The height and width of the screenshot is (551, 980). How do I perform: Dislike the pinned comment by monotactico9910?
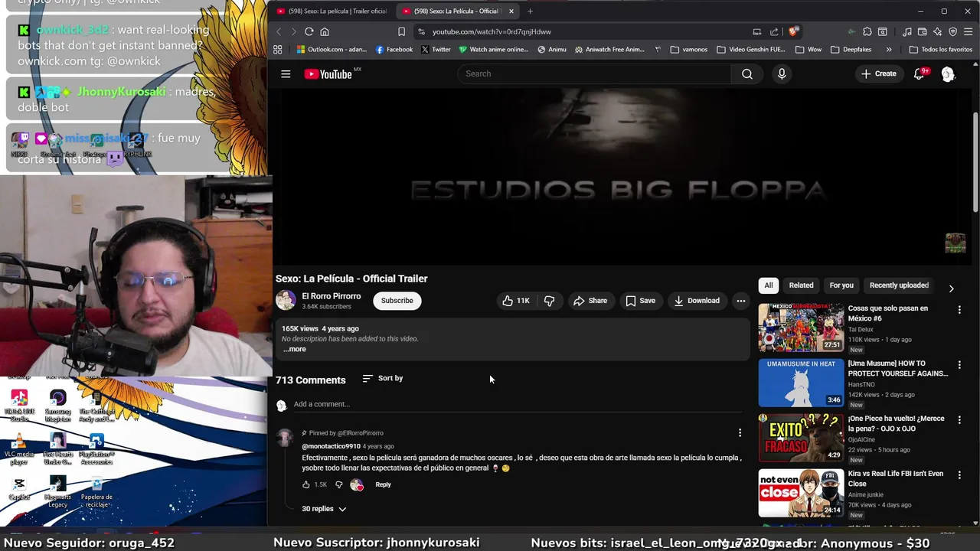tap(339, 484)
